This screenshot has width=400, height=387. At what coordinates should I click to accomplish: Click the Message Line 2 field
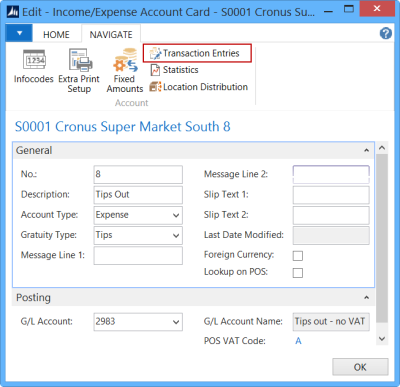click(331, 174)
